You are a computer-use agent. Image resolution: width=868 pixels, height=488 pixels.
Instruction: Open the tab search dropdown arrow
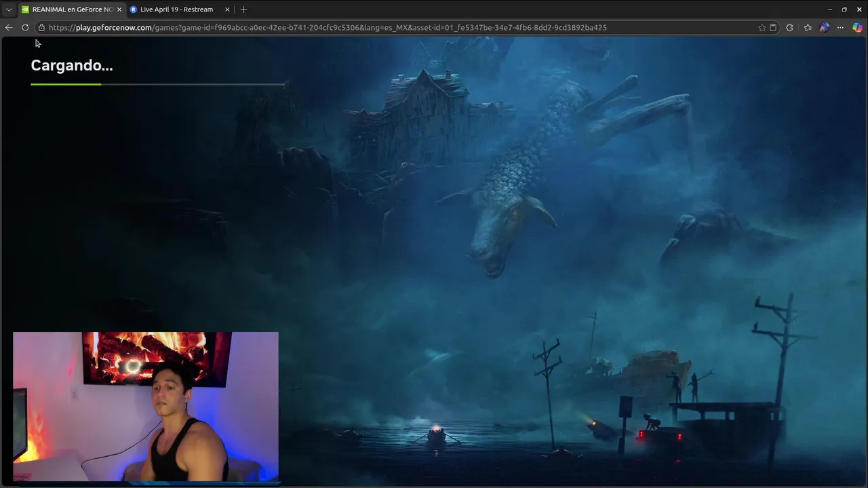point(9,9)
